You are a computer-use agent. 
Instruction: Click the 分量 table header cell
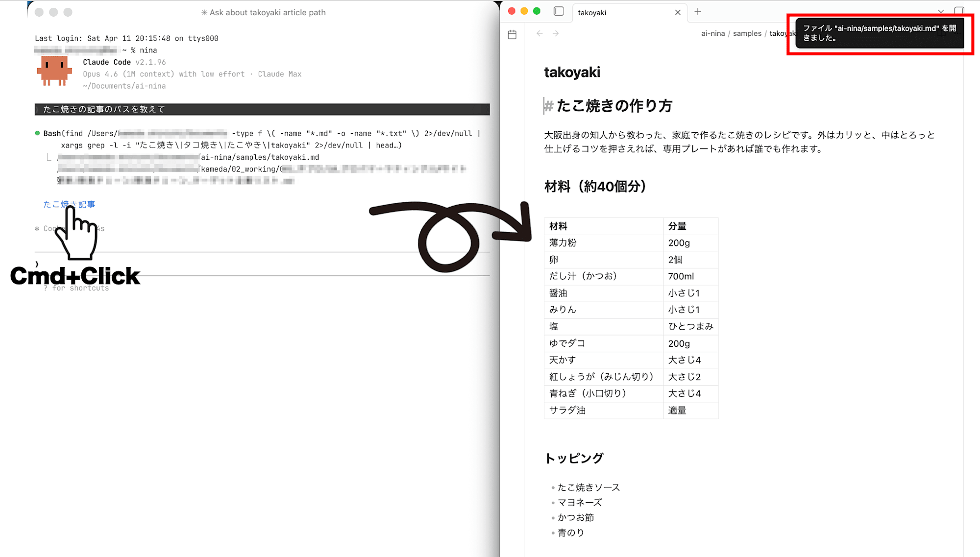(677, 226)
